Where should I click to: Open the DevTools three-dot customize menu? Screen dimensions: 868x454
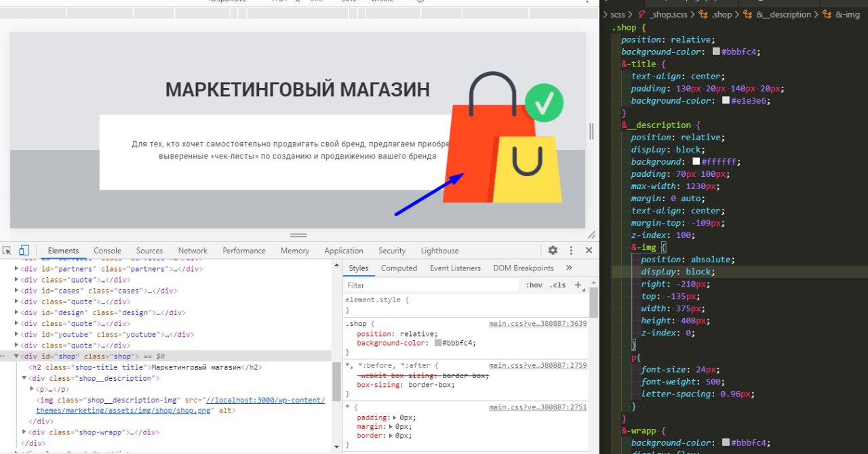click(x=571, y=250)
